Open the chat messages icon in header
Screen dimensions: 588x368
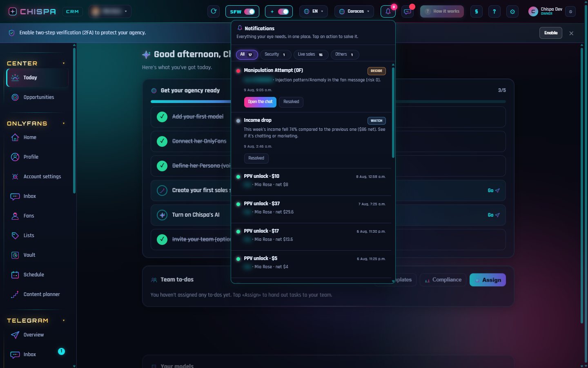coord(408,11)
